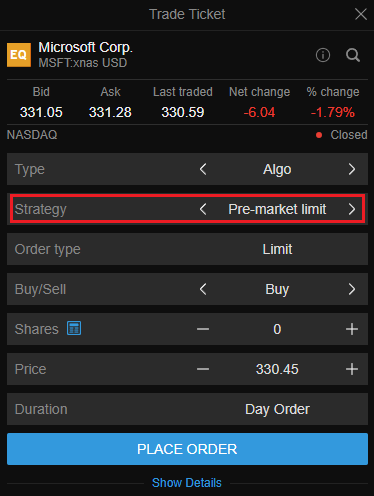The height and width of the screenshot is (496, 374).
Task: Decrease shares with the minus icon
Action: [x=203, y=329]
